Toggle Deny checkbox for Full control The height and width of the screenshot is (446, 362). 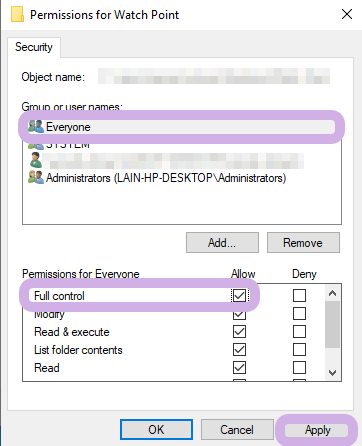pyautogui.click(x=299, y=295)
